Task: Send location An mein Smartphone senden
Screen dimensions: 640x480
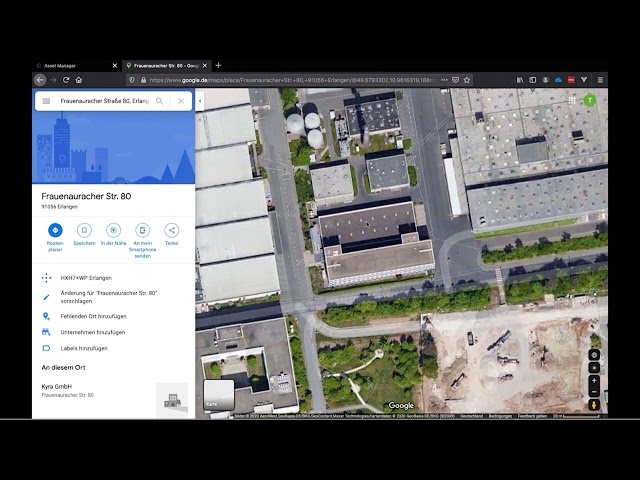Action: pos(142,240)
